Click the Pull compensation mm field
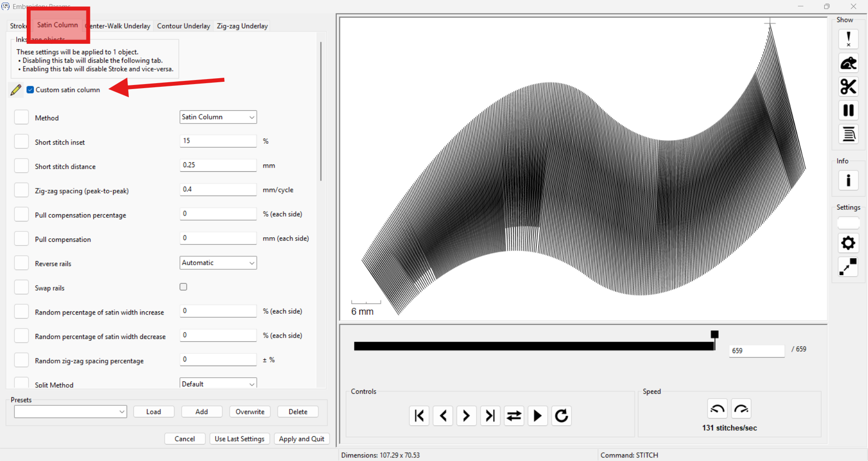Image resolution: width=868 pixels, height=461 pixels. (218, 238)
